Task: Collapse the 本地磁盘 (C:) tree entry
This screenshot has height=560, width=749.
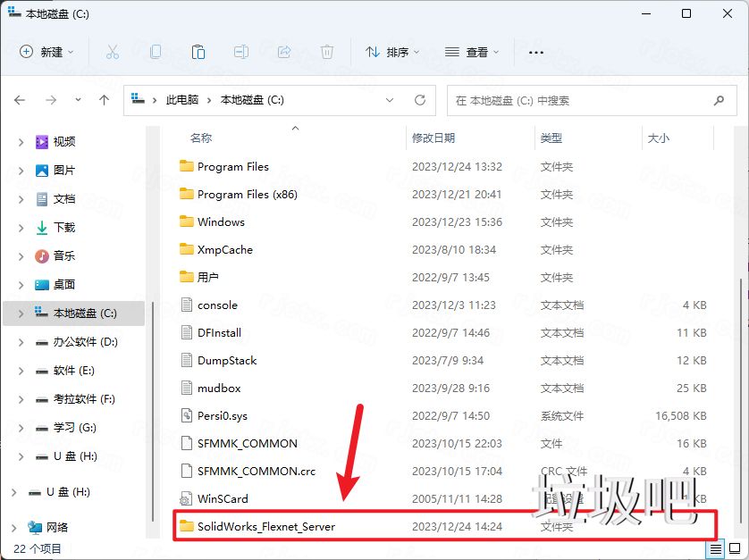Action: tap(20, 313)
